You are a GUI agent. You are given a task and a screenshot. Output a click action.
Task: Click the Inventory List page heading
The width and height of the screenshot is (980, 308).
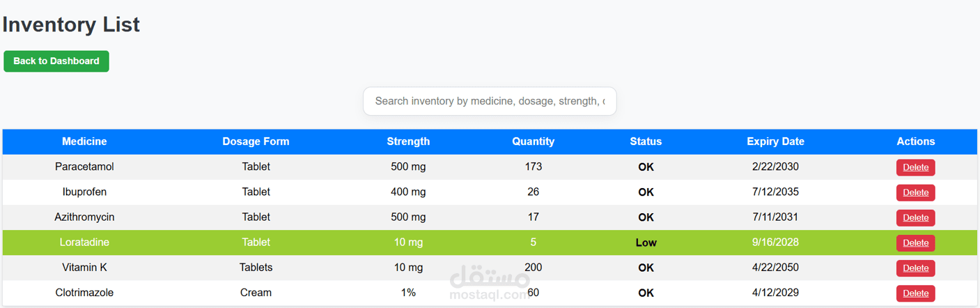click(x=71, y=24)
